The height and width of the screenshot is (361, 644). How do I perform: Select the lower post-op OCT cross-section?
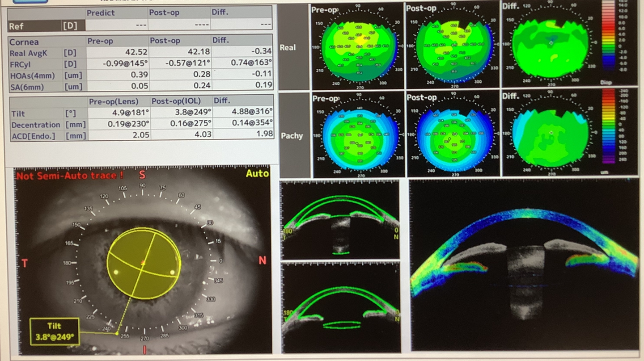[340, 307]
